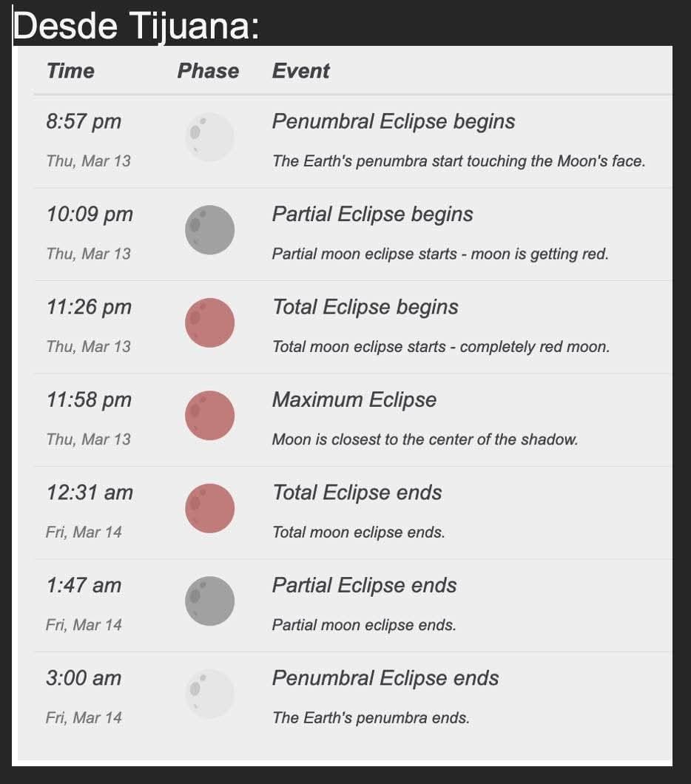Click the gray moon icon for Partial Eclipse ends
The height and width of the screenshot is (784, 691).
click(209, 601)
